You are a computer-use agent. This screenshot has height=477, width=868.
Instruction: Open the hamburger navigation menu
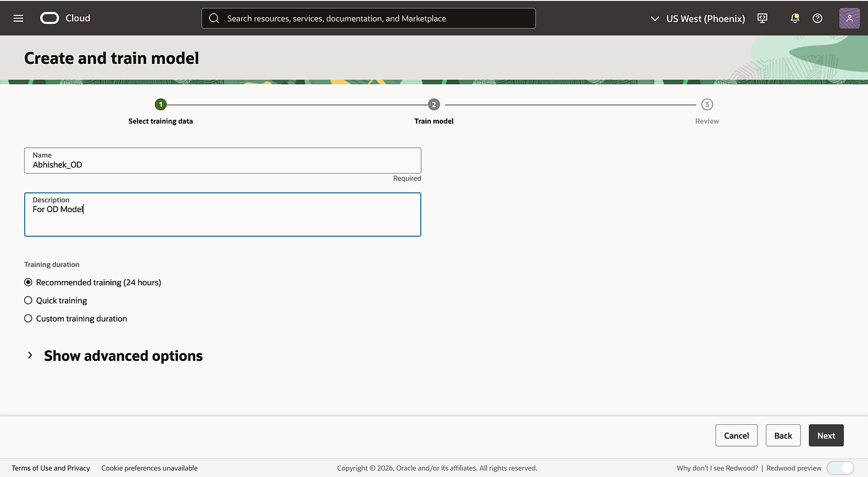point(18,18)
